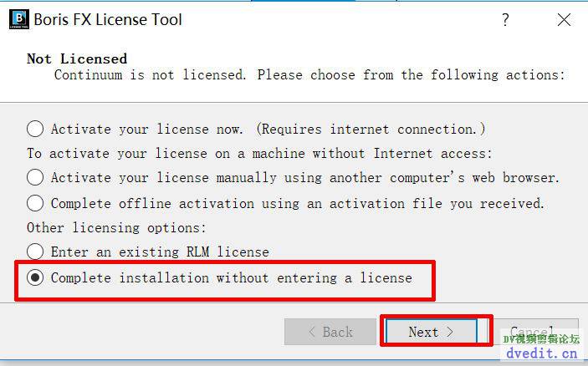The image size is (588, 366).
Task: Click the '(Requires internet connection.)' label text
Action: coord(371,130)
